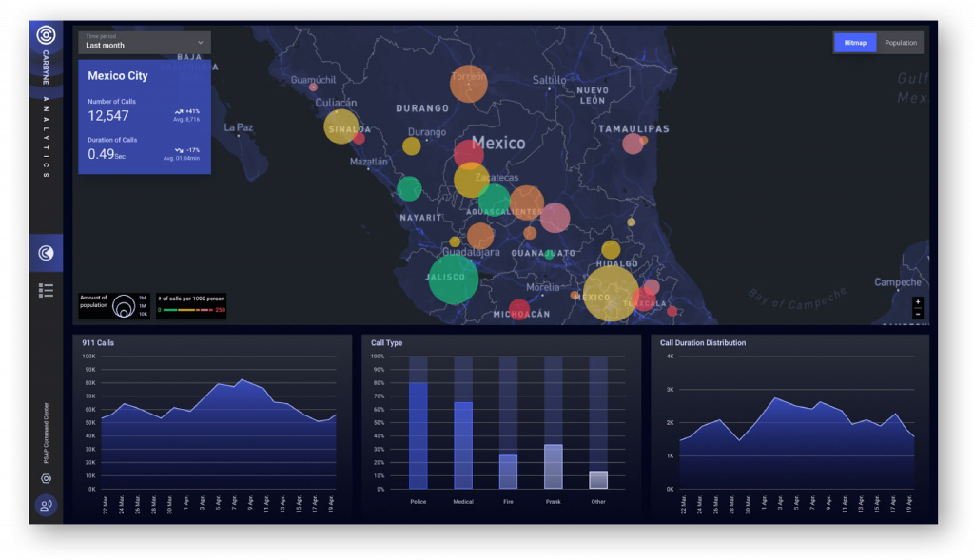Click the Mexico City info card
Viewport: 974px width, 560px height.
tap(145, 117)
